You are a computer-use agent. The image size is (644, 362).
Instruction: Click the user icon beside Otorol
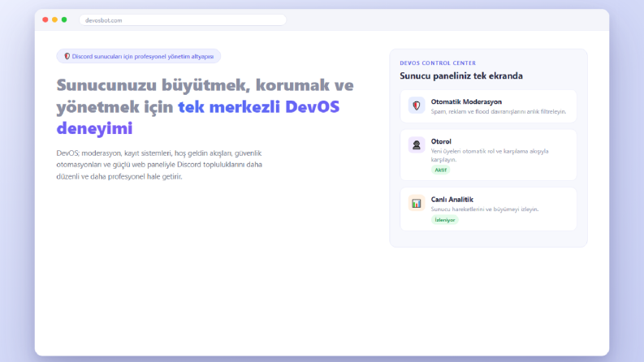(417, 145)
